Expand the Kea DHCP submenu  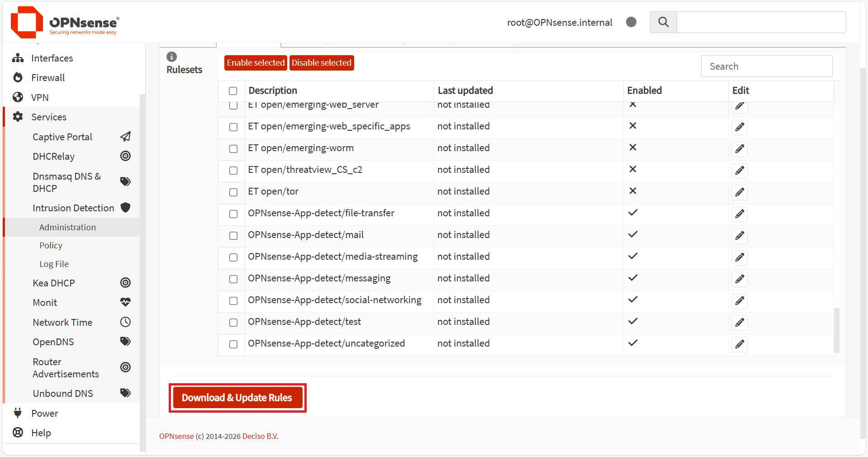(x=54, y=283)
